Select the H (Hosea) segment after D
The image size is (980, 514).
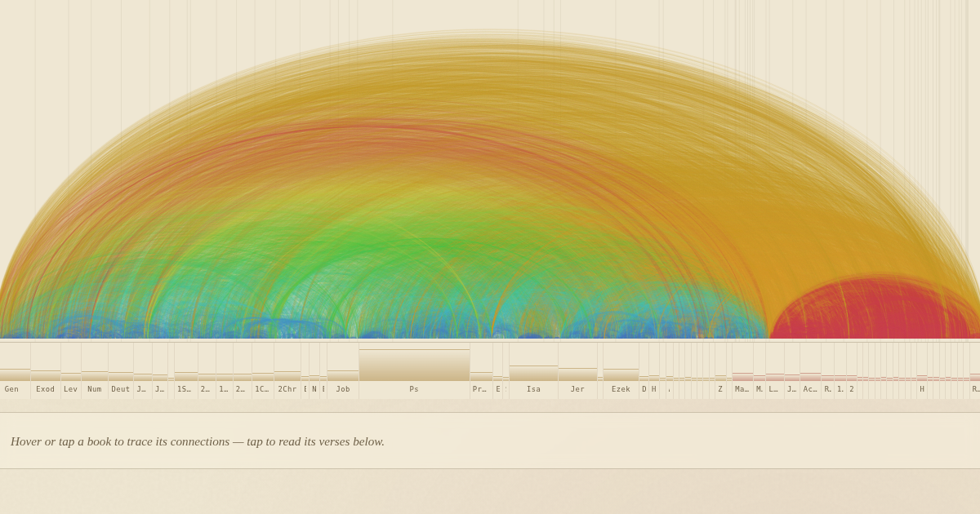pyautogui.click(x=654, y=370)
